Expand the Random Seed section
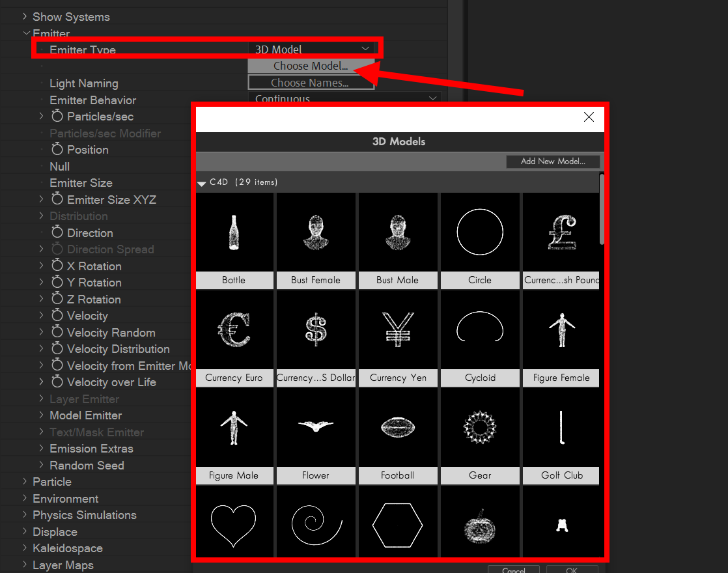The width and height of the screenshot is (728, 573). coord(41,465)
